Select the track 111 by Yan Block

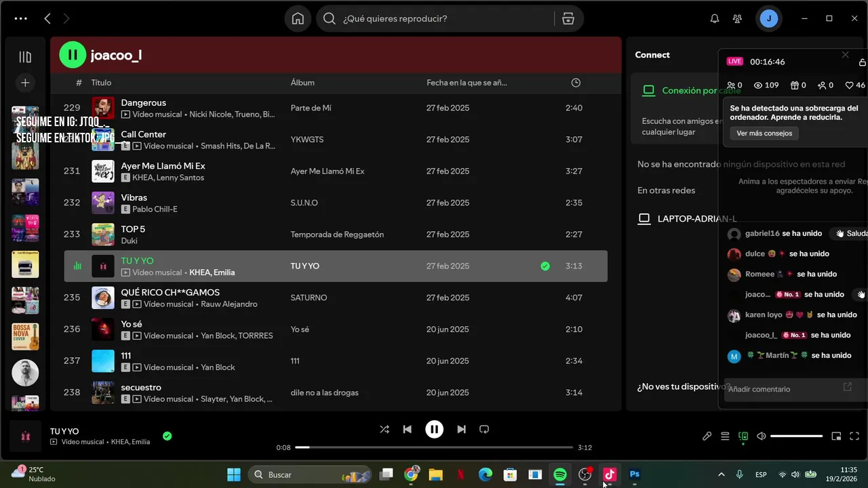click(125, 356)
